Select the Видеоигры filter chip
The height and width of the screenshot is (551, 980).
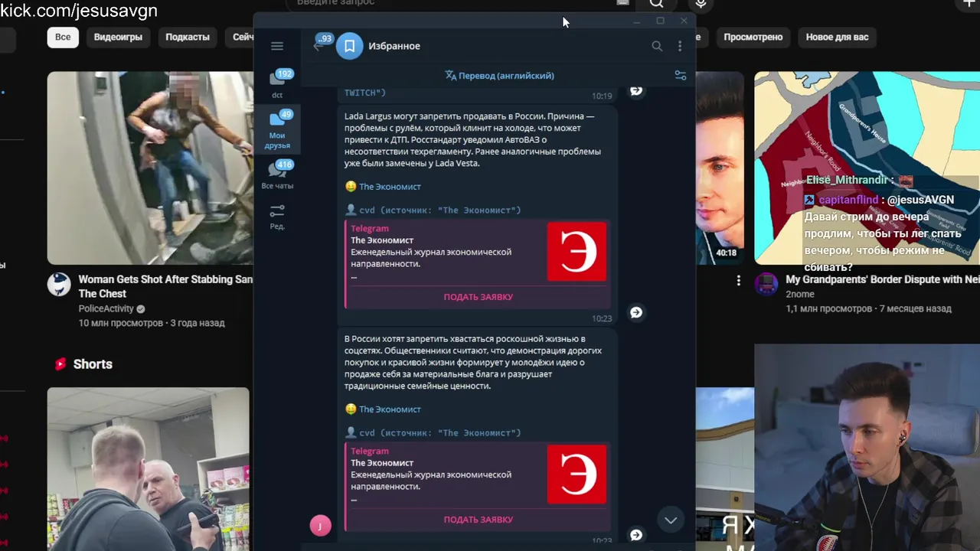pyautogui.click(x=118, y=37)
